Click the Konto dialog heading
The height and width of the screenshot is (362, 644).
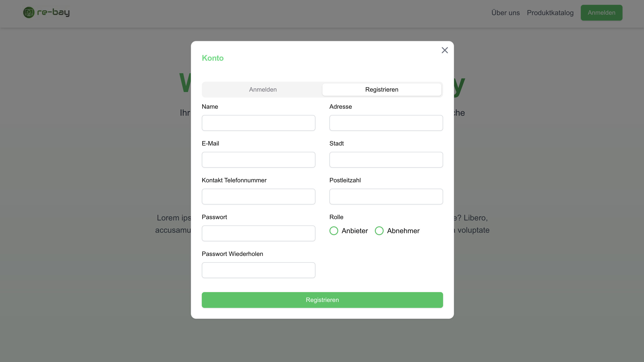point(213,58)
